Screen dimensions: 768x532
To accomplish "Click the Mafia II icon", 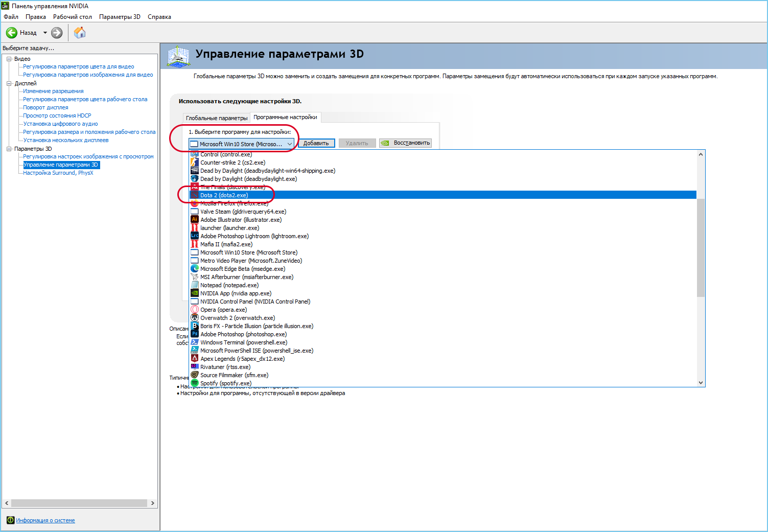I will (x=194, y=244).
